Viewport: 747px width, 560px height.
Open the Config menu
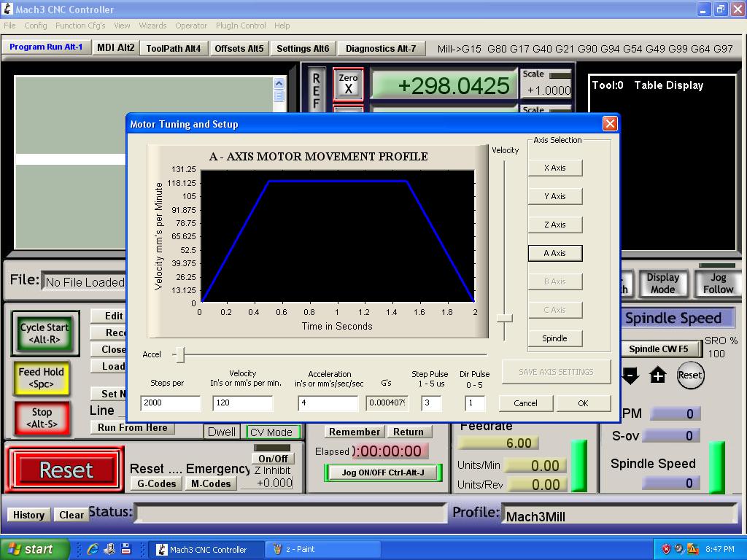35,26
